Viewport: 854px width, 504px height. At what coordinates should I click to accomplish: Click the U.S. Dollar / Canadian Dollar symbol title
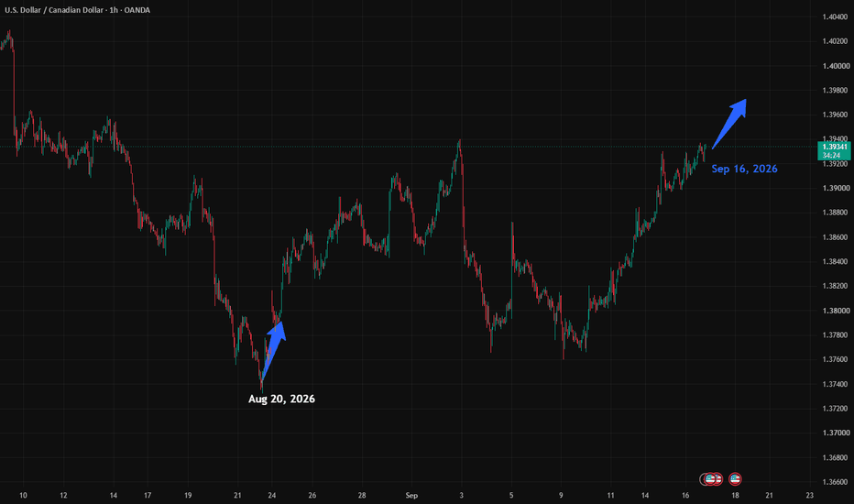[x=54, y=10]
